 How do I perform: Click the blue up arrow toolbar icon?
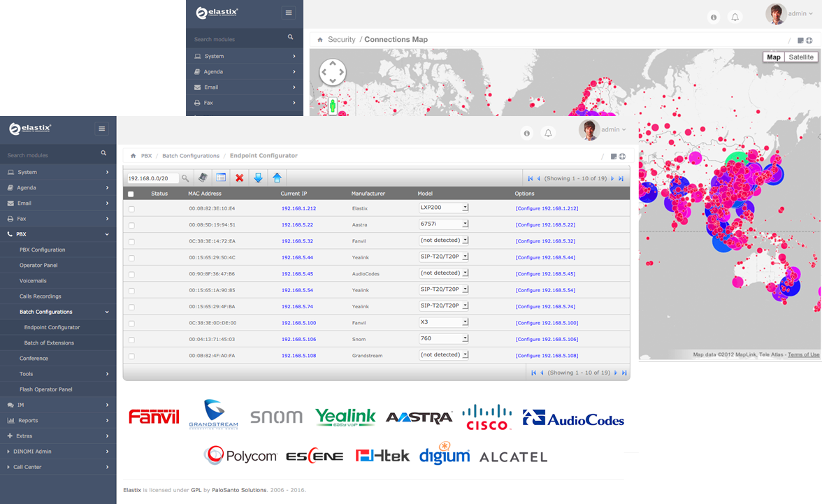click(277, 178)
